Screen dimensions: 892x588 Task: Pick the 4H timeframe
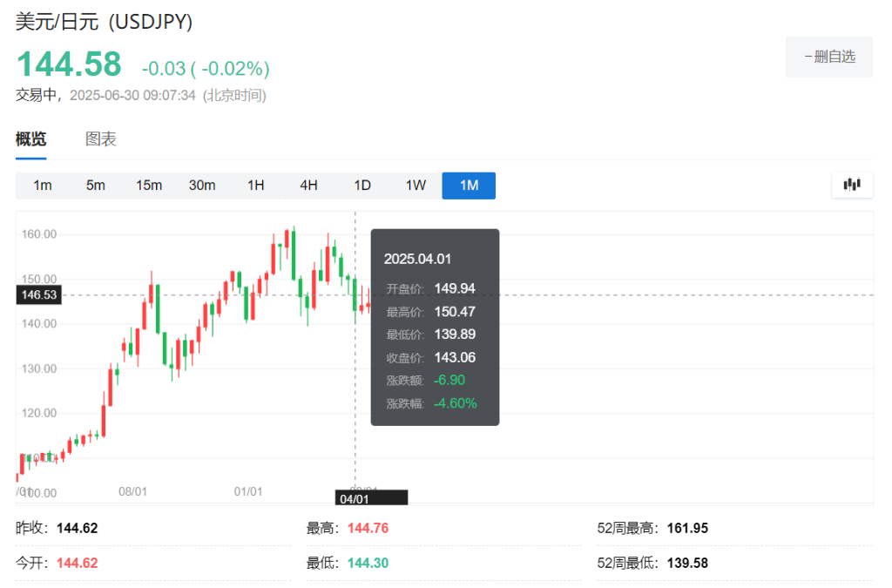click(308, 186)
